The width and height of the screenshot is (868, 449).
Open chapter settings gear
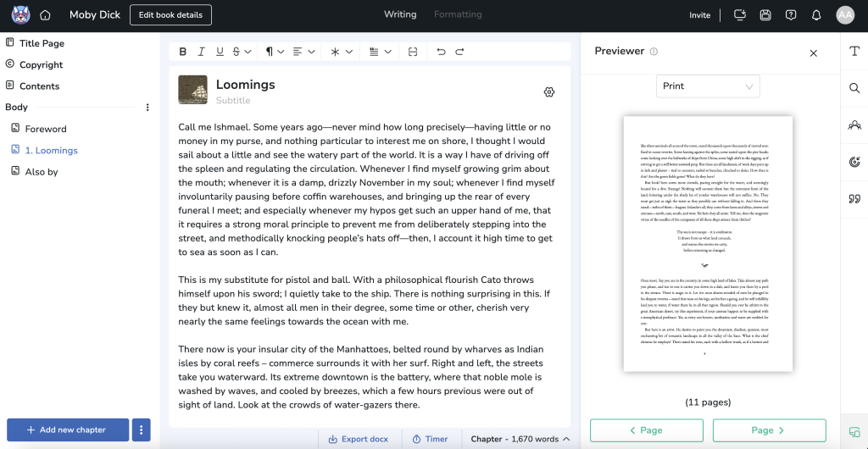pos(549,92)
